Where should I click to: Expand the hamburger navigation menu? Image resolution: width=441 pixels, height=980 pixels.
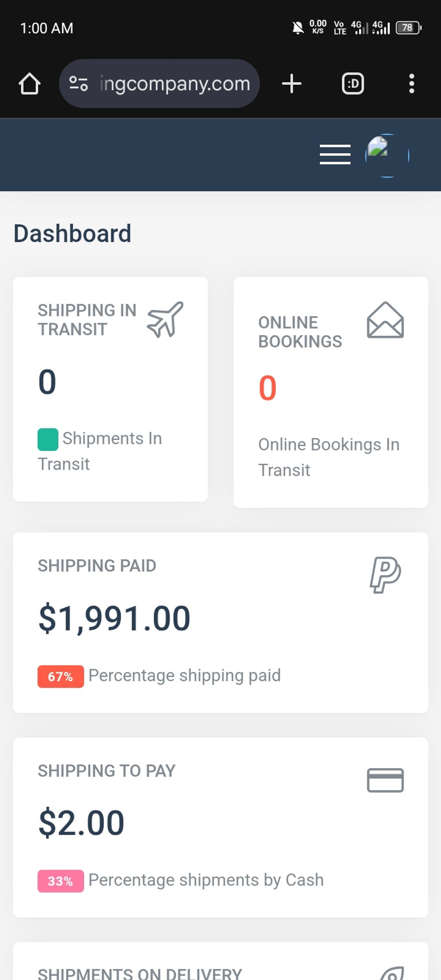[x=335, y=154]
